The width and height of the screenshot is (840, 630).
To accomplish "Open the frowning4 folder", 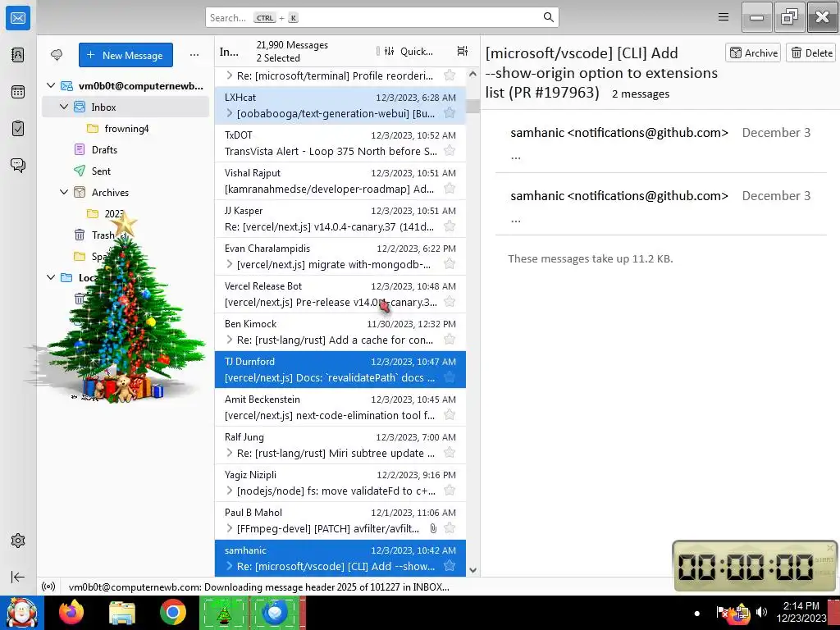I will pos(126,129).
